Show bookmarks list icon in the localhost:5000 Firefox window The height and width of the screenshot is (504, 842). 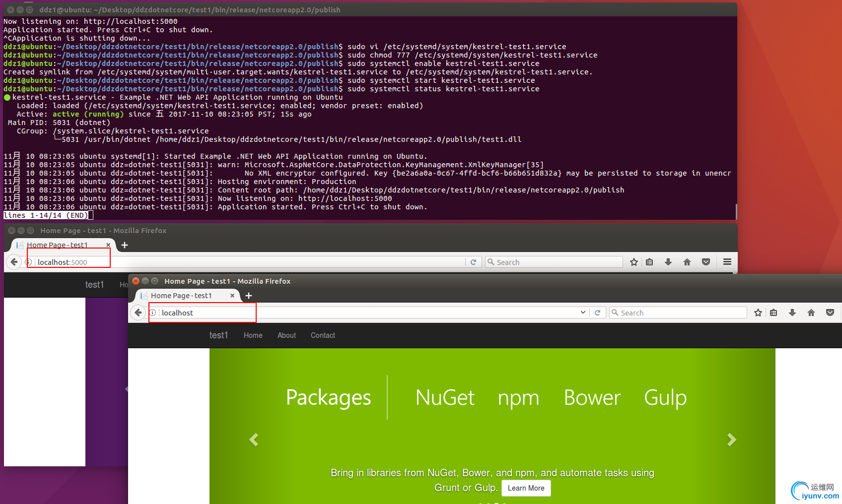(649, 262)
